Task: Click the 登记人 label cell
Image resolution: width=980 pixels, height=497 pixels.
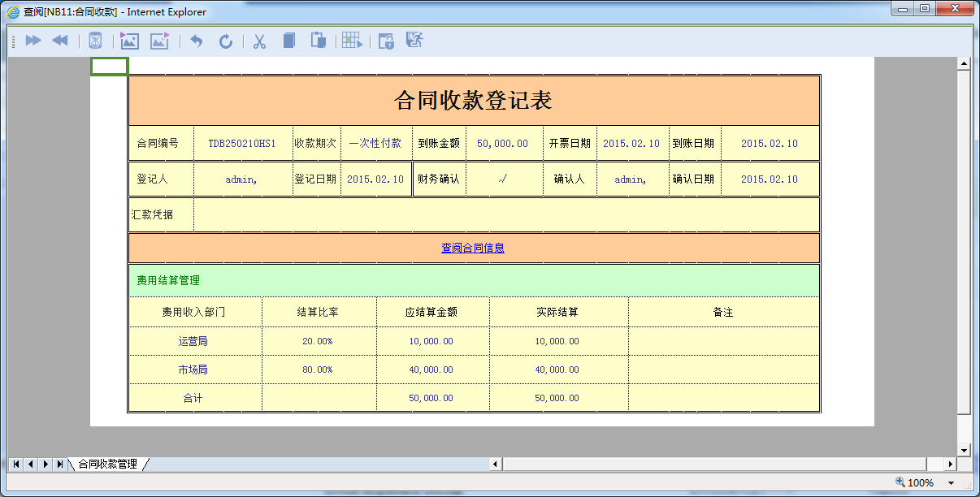Action: (161, 179)
